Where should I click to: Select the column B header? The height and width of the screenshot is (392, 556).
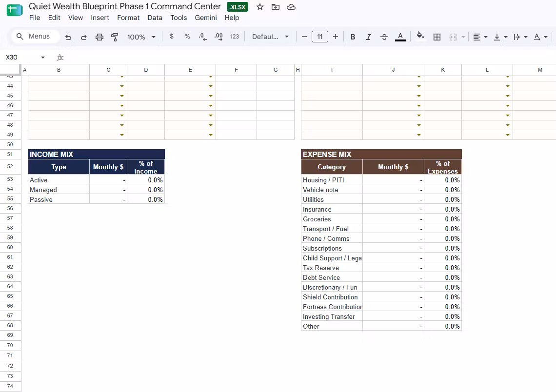click(x=59, y=70)
